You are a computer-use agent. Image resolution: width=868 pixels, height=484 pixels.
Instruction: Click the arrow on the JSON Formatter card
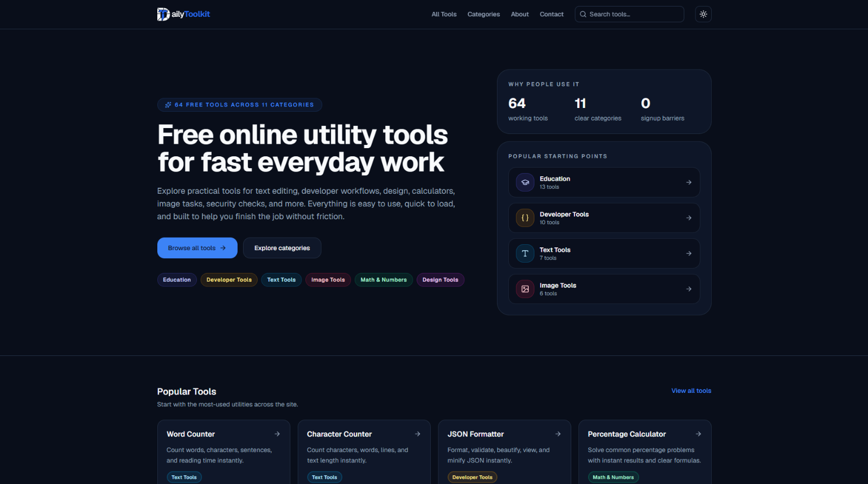click(x=558, y=434)
